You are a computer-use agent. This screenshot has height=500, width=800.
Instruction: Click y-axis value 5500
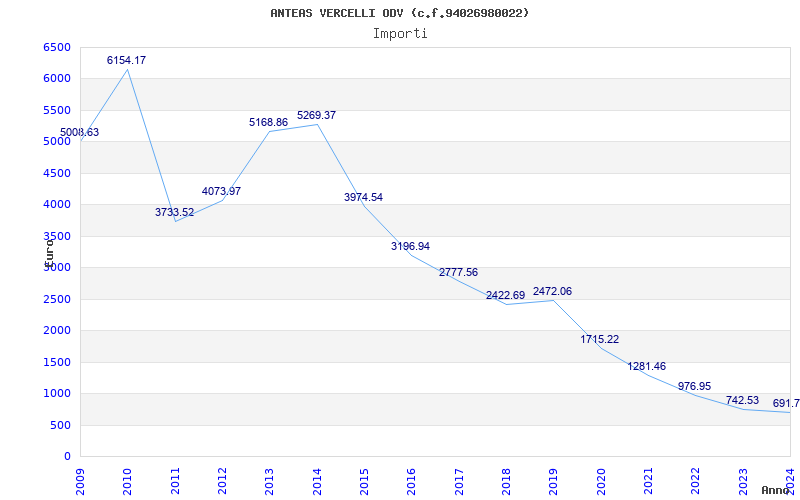(57, 110)
